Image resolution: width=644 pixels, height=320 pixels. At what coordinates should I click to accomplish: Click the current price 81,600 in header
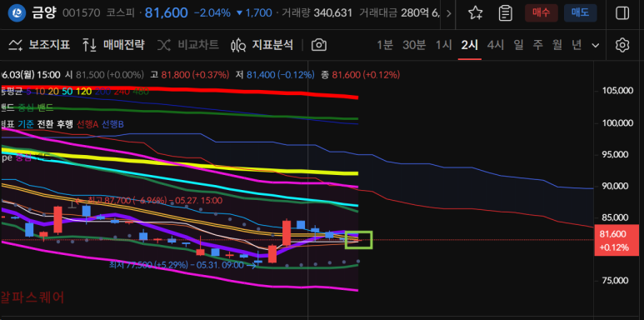[x=167, y=13]
